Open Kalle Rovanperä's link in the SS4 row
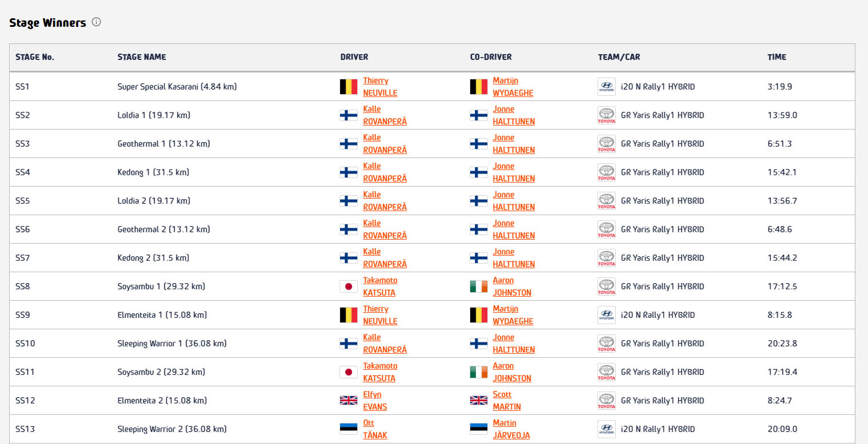Screen dimensions: 868x444 (x=385, y=172)
